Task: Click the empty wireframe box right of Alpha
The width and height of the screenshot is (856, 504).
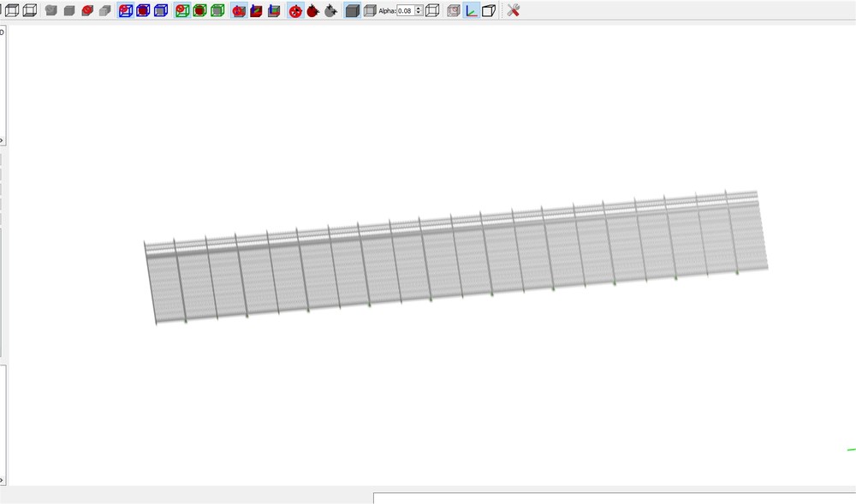Action: tap(432, 10)
